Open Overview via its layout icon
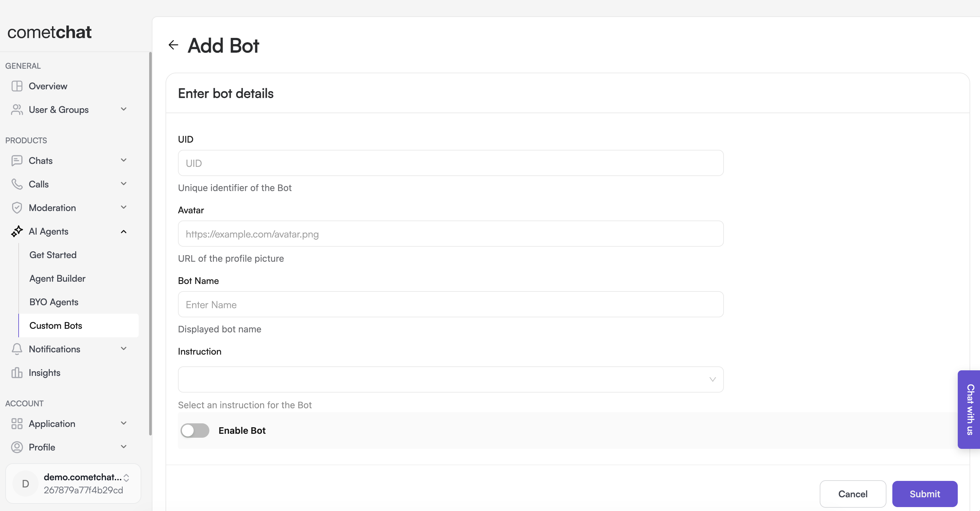The width and height of the screenshot is (980, 511). point(17,86)
